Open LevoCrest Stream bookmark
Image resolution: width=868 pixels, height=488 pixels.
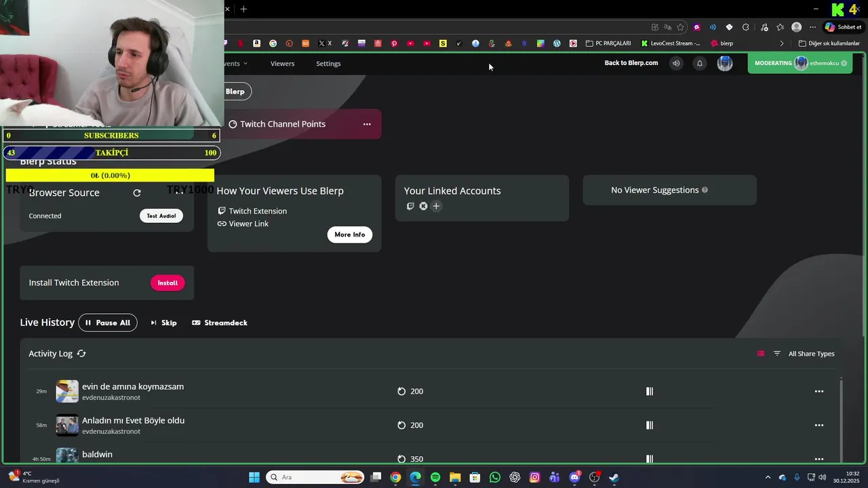click(671, 43)
